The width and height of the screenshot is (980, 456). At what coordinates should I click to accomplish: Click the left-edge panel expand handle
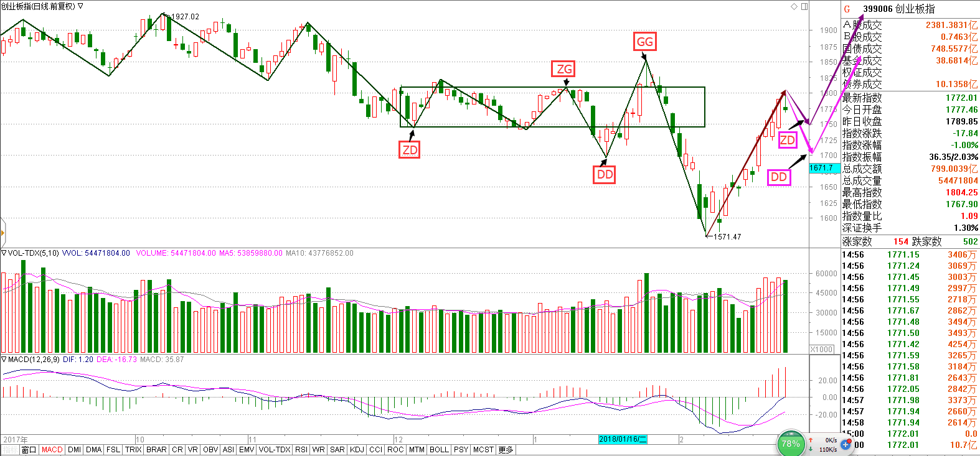tap(2, 233)
